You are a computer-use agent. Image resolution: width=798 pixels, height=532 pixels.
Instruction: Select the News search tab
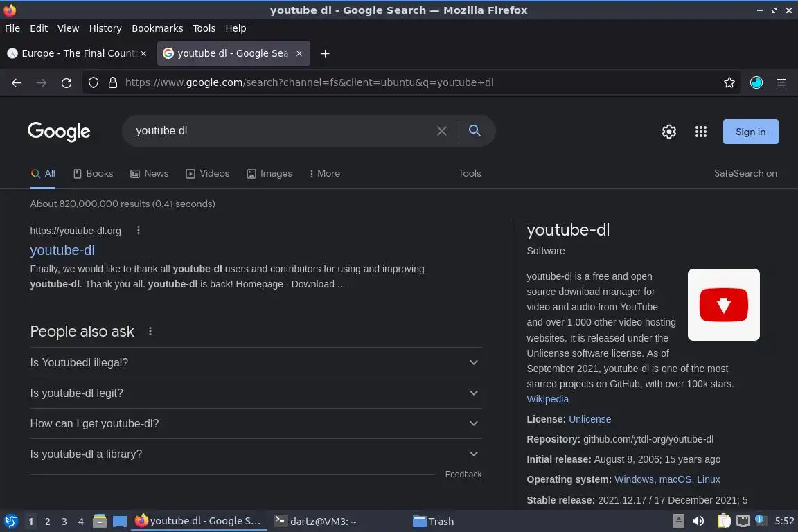149,174
